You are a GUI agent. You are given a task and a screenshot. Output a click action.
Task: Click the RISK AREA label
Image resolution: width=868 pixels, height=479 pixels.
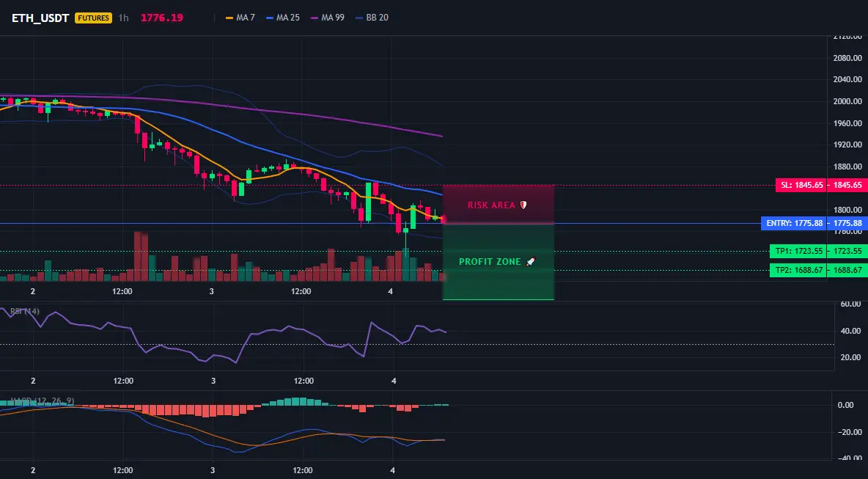(497, 205)
